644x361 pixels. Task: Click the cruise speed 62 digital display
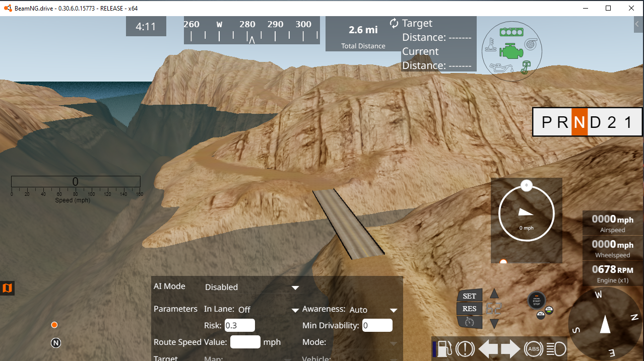[x=494, y=309]
